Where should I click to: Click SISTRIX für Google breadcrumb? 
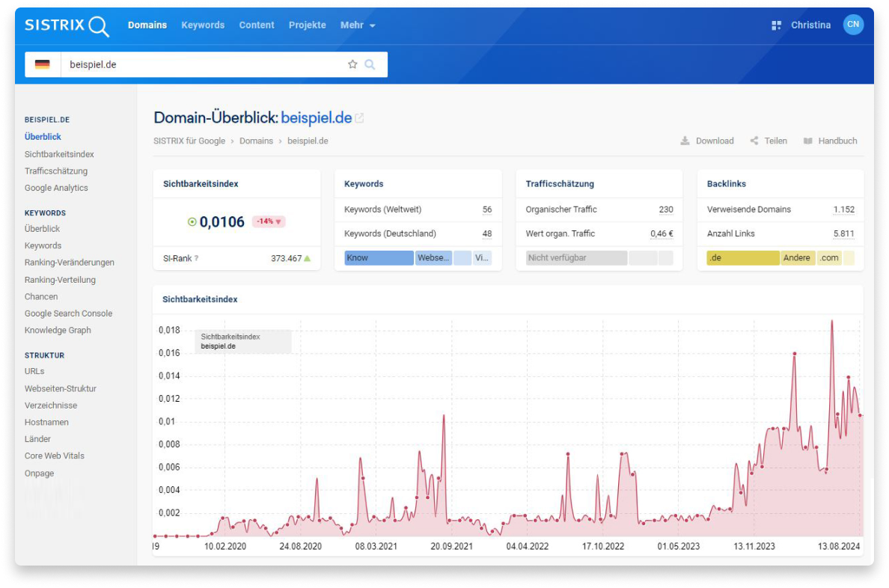189,141
